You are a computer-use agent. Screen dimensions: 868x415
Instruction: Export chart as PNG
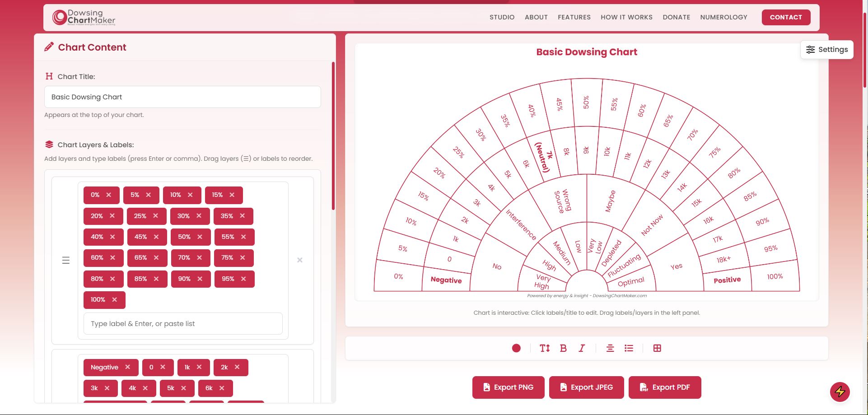509,387
